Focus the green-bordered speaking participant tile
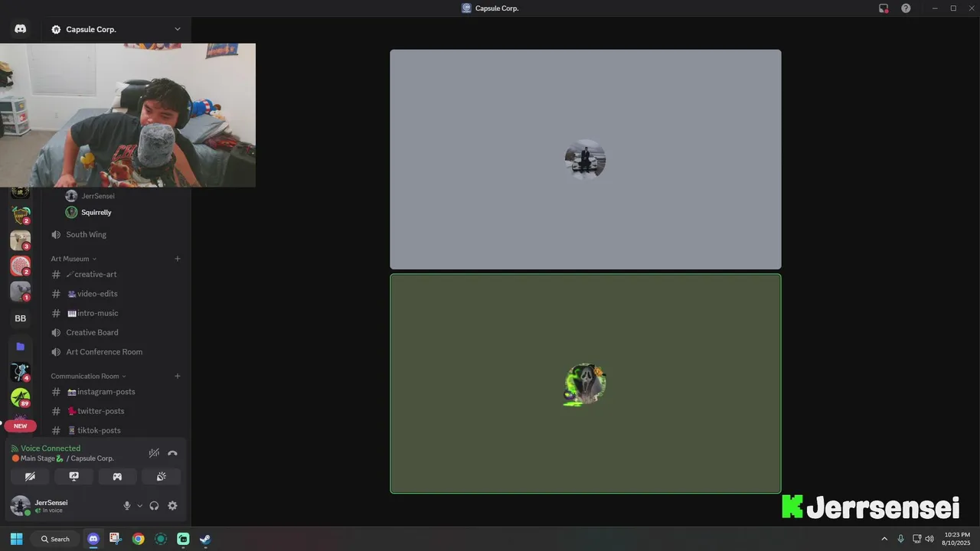 [x=586, y=383]
